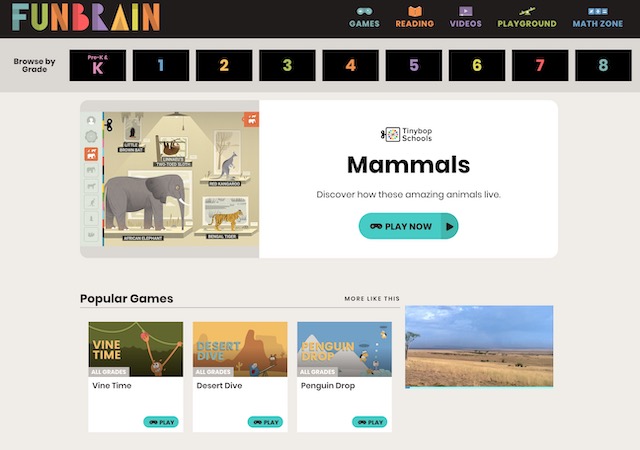Image resolution: width=640 pixels, height=450 pixels.
Task: Browse Pre-K & K grade
Action: coord(98,65)
